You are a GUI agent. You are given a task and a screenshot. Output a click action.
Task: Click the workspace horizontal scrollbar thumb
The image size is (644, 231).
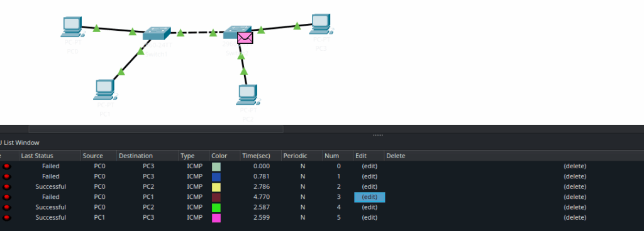click(x=156, y=129)
